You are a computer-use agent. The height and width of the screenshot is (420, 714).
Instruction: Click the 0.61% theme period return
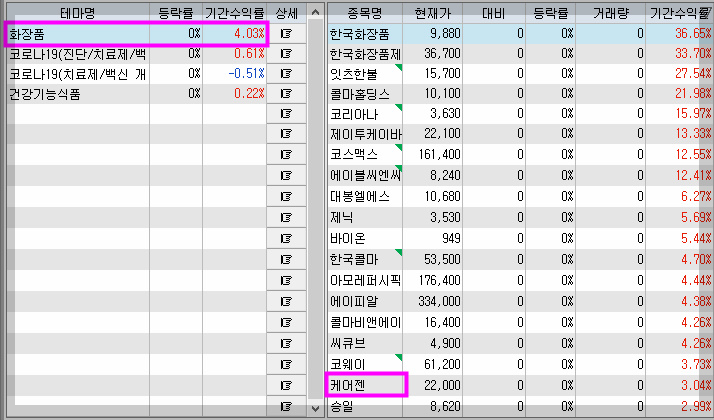coord(249,54)
